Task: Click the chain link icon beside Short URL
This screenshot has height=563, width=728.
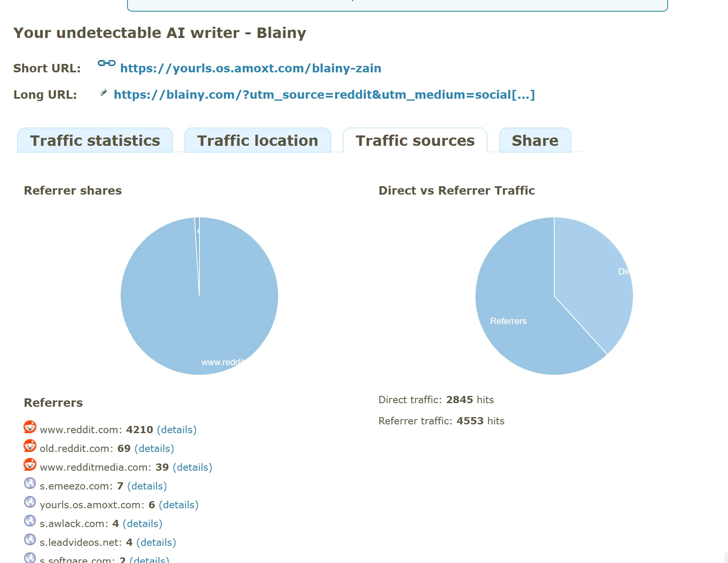Action: click(107, 63)
